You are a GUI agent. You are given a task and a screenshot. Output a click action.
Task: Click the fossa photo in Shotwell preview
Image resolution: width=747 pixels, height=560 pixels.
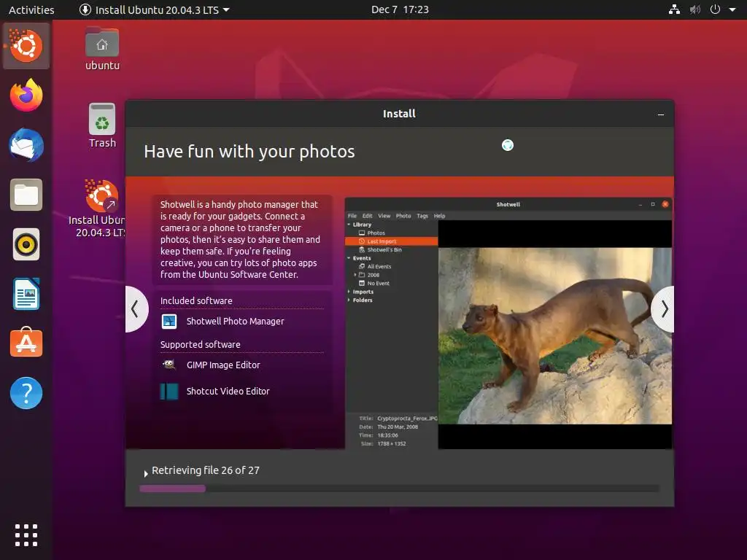[555, 335]
